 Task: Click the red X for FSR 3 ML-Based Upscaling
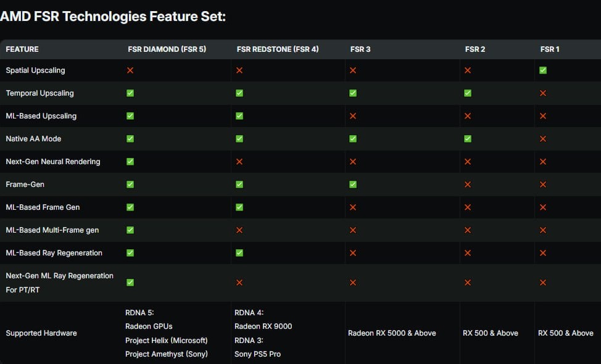353,116
